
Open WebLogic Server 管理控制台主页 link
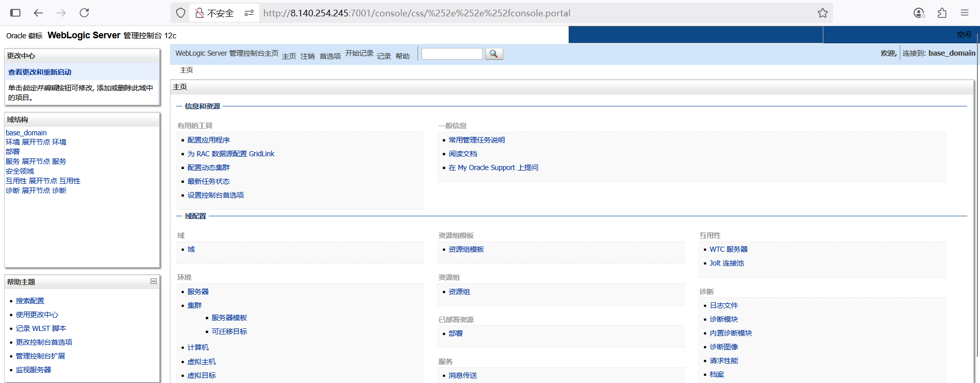pyautogui.click(x=227, y=53)
